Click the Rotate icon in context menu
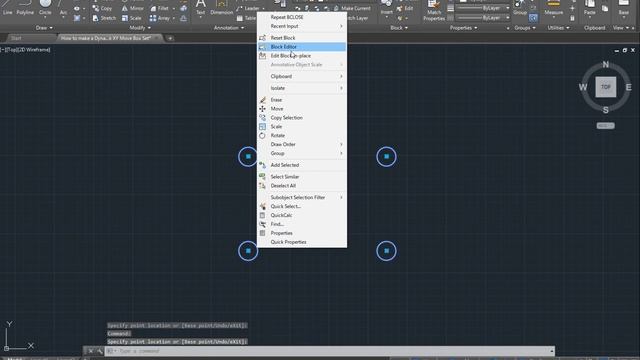The width and height of the screenshot is (640, 360). 262,136
